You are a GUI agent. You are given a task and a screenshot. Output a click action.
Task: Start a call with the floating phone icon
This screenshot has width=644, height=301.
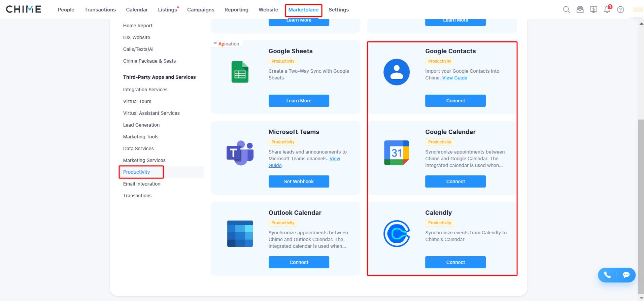point(607,275)
